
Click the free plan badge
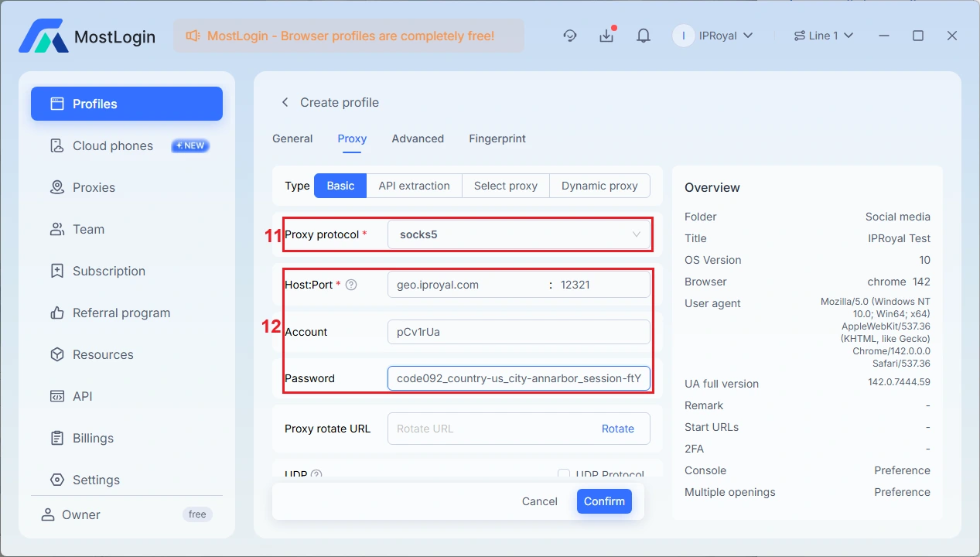click(x=197, y=514)
